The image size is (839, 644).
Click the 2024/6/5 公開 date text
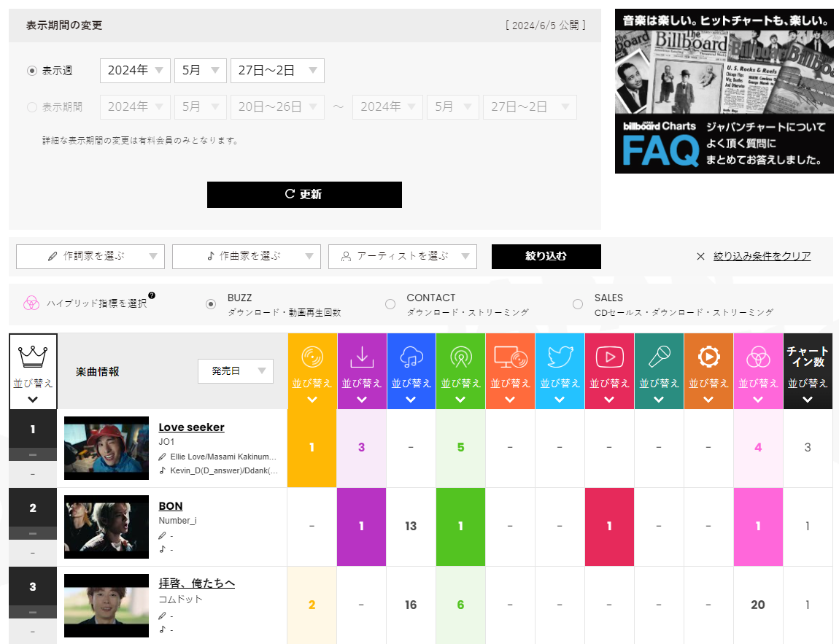[x=545, y=25]
